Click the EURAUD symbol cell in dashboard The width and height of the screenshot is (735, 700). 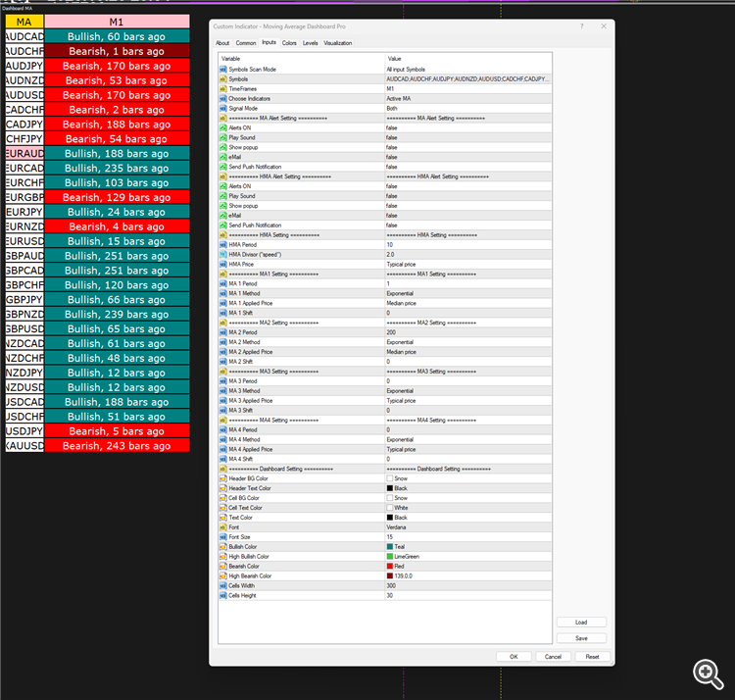(24, 153)
